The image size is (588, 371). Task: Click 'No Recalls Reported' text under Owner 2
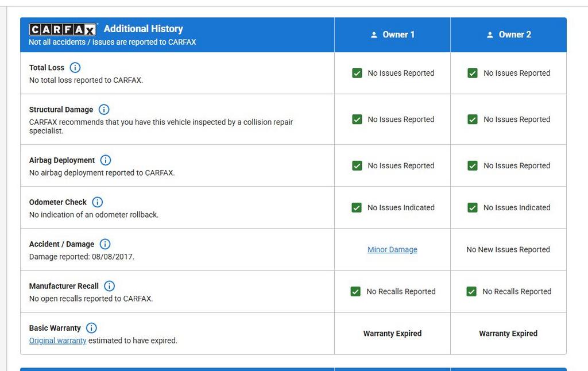(x=517, y=292)
